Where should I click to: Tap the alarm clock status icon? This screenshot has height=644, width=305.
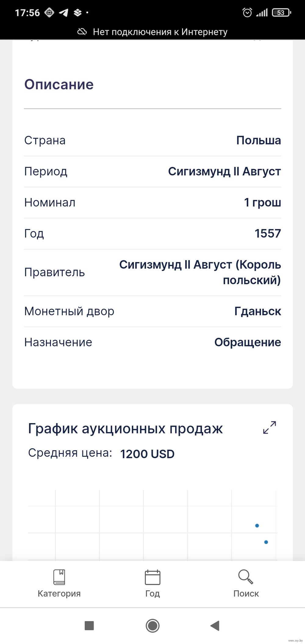pyautogui.click(x=247, y=13)
